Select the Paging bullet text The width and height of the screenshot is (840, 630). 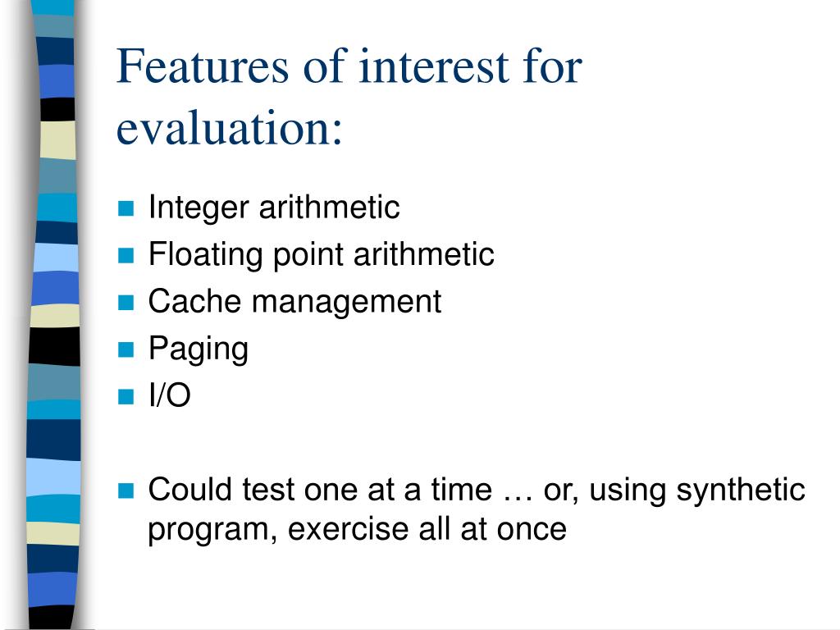coord(199,349)
